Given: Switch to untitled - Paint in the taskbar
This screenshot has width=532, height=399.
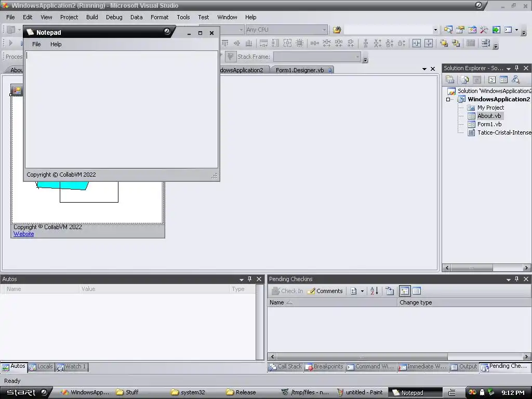Looking at the screenshot, I should (x=360, y=392).
